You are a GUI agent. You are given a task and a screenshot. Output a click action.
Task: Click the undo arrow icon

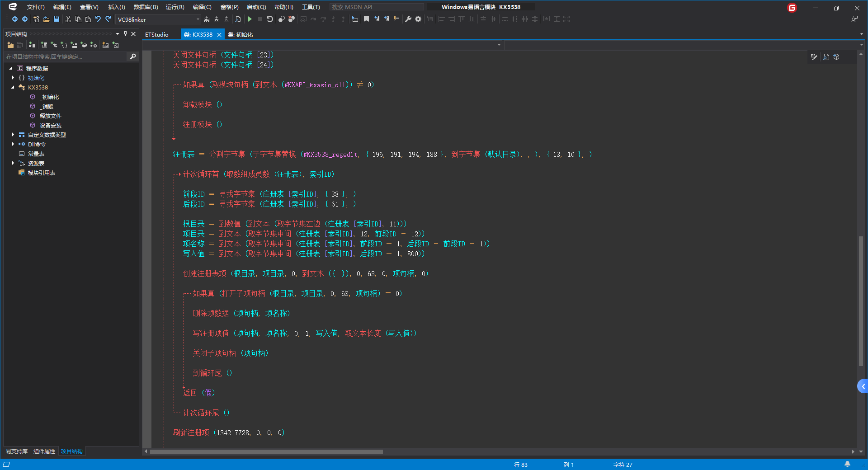[98, 19]
